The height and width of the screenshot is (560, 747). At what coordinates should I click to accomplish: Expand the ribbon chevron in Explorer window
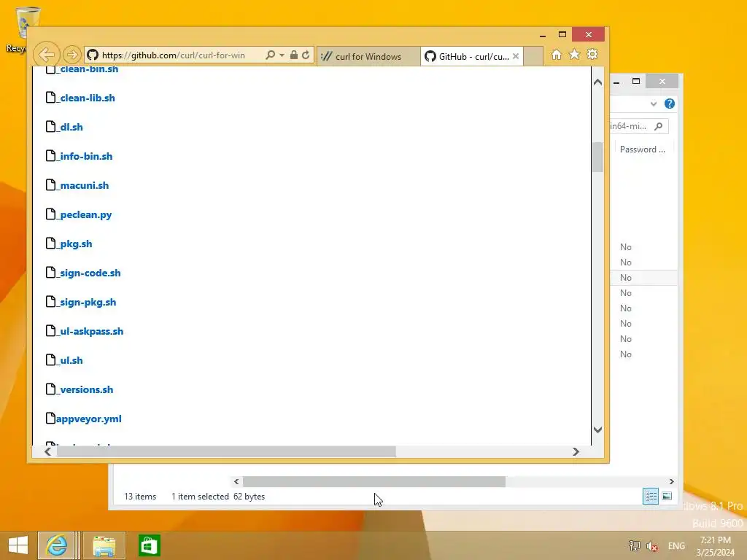(653, 104)
